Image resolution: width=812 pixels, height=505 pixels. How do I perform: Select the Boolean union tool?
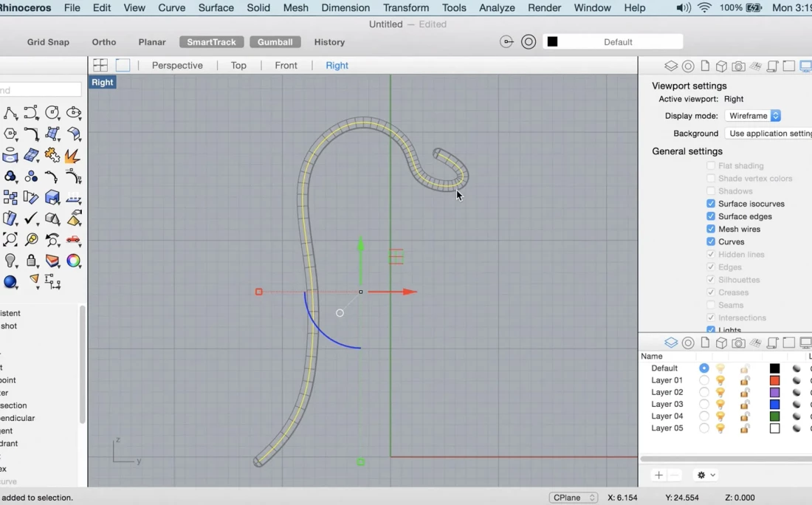(x=10, y=176)
